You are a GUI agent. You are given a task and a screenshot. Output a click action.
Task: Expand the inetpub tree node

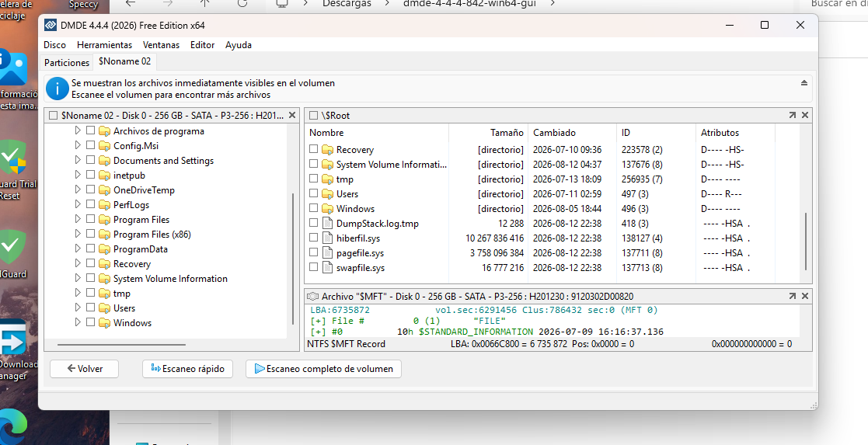coord(78,175)
